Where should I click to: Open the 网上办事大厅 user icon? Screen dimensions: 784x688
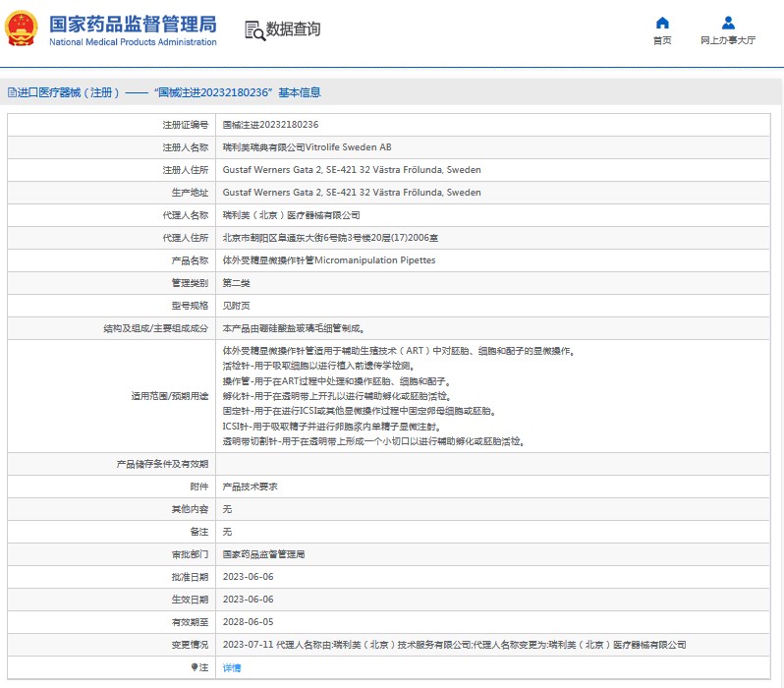(728, 23)
